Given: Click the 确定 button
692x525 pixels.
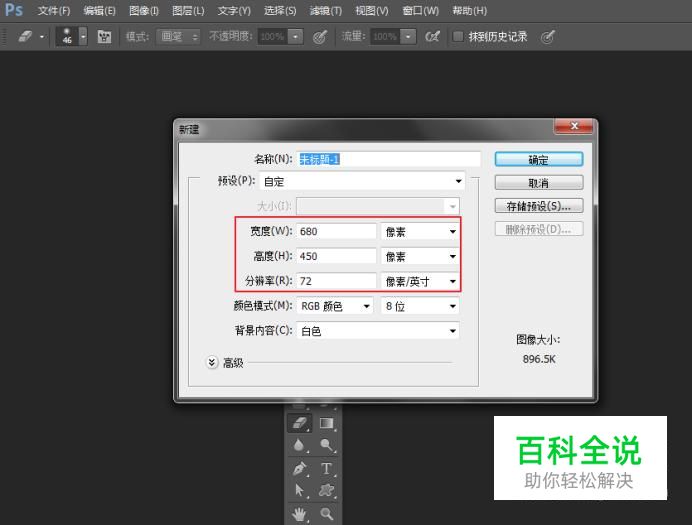Looking at the screenshot, I should click(x=538, y=159).
